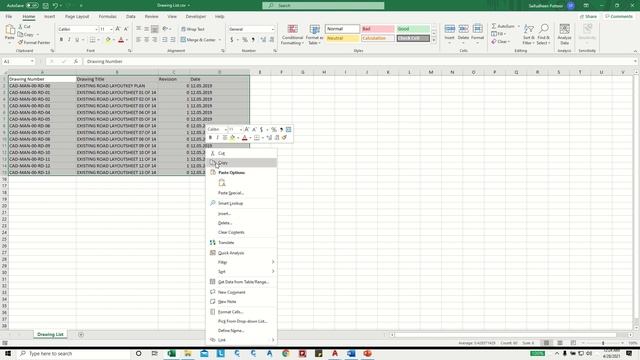Image resolution: width=640 pixels, height=360 pixels.
Task: Click the Increase Indent icon
Action: (173, 40)
